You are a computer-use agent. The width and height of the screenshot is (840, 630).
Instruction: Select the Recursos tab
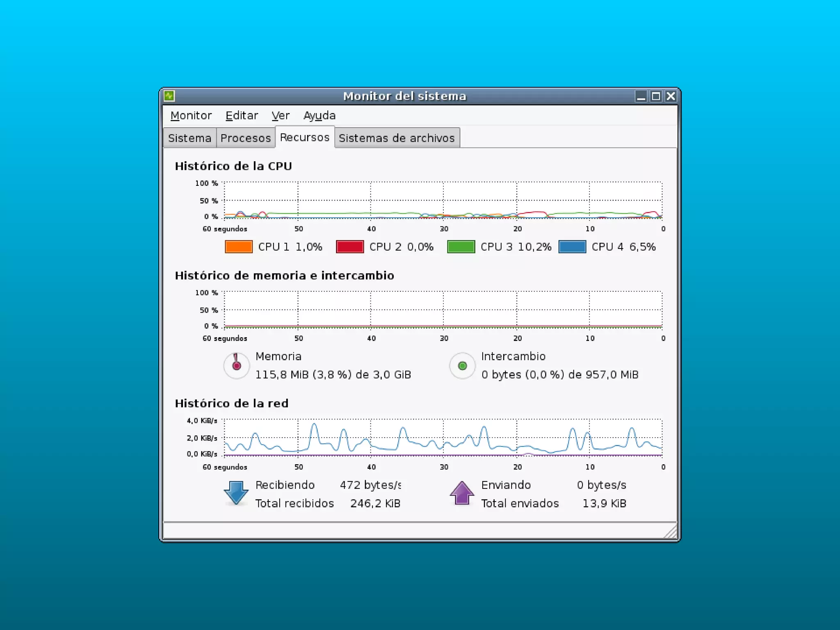[x=305, y=137]
